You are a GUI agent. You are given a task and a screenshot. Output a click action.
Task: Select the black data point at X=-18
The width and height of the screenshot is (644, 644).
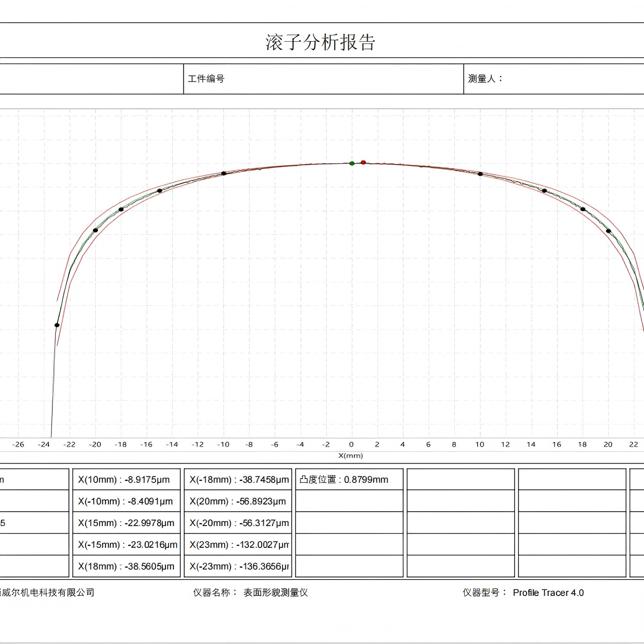coord(121,209)
